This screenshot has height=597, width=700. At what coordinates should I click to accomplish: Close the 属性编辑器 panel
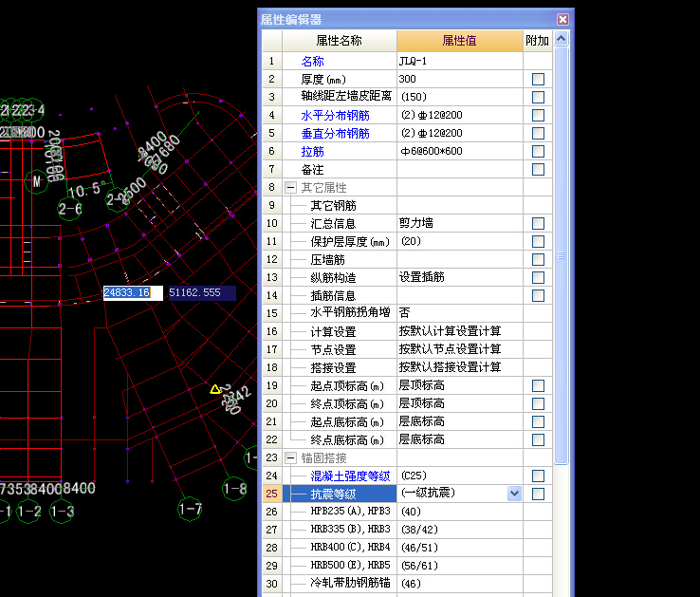click(562, 19)
